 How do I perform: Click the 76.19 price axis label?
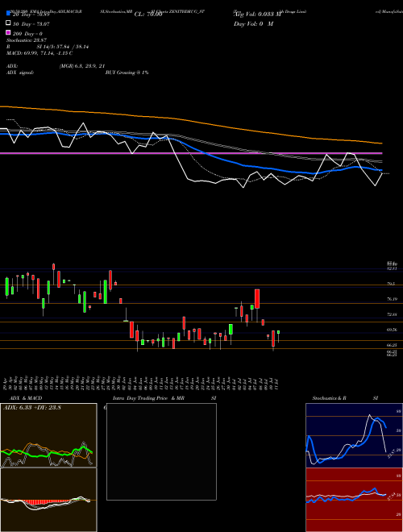(392, 299)
